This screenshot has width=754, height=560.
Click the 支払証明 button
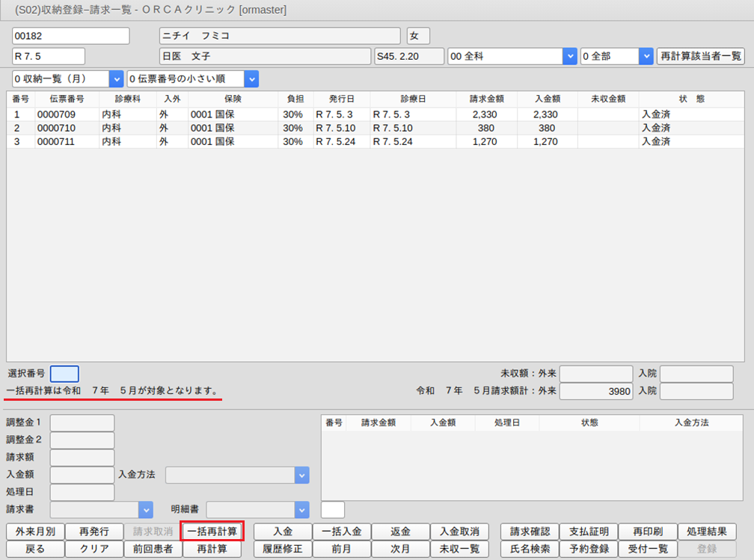click(588, 532)
